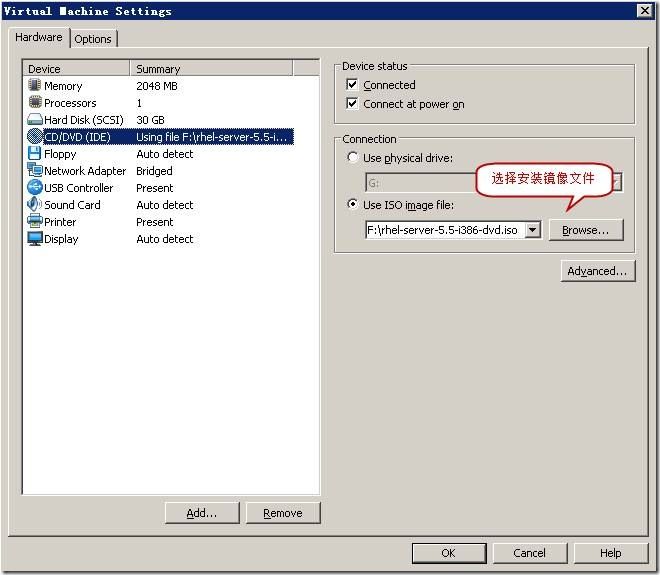Viewport: 660px width, 575px height.
Task: Click the Sound Card speaker icon
Action: [x=35, y=205]
